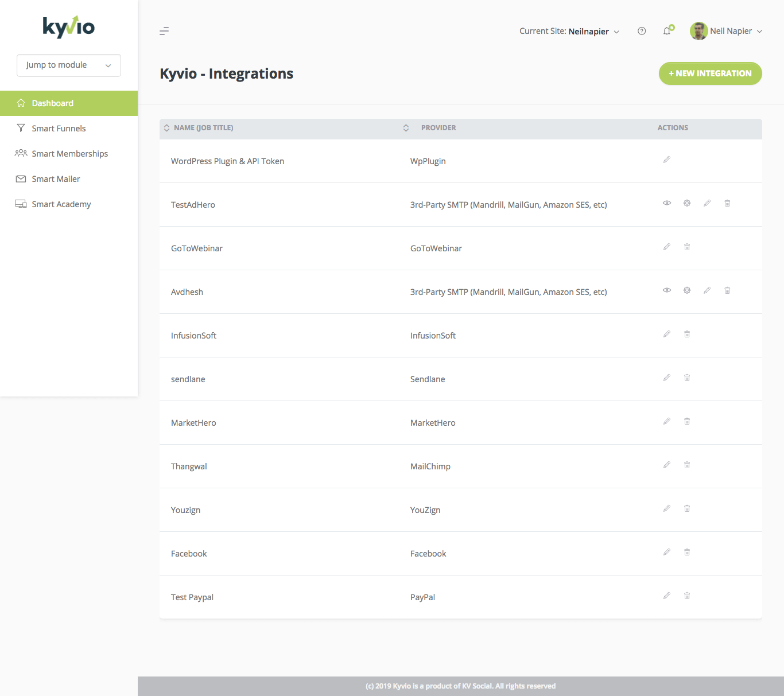This screenshot has width=784, height=696.
Task: Edit the Facebook integration
Action: pos(667,552)
